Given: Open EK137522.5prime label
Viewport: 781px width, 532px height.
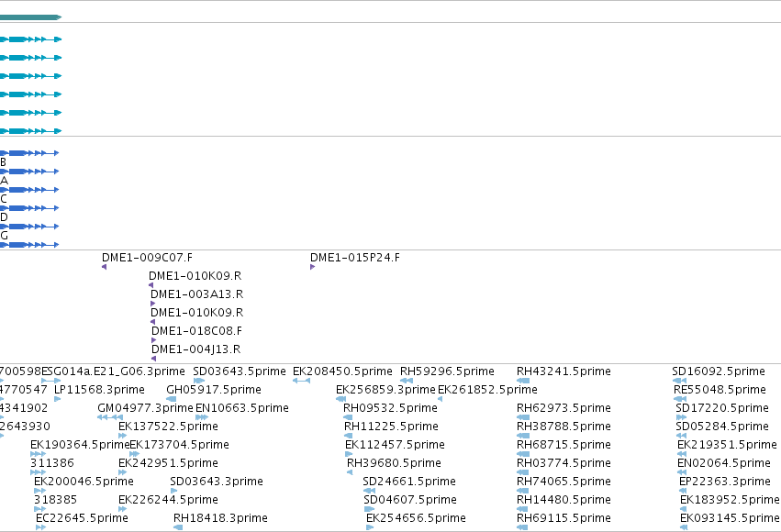Looking at the screenshot, I should pyautogui.click(x=168, y=427).
